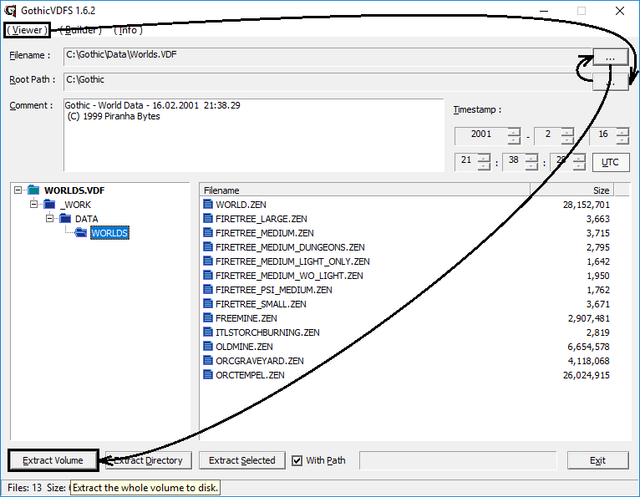The width and height of the screenshot is (640, 497).
Task: Collapse the DATA tree node
Action: [x=50, y=218]
